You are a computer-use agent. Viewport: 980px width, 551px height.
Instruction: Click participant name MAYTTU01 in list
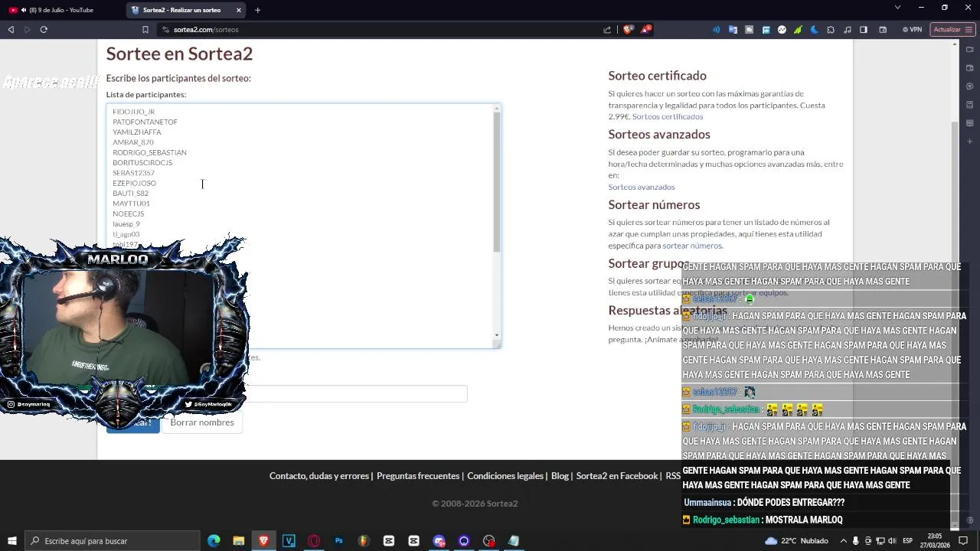[131, 204]
